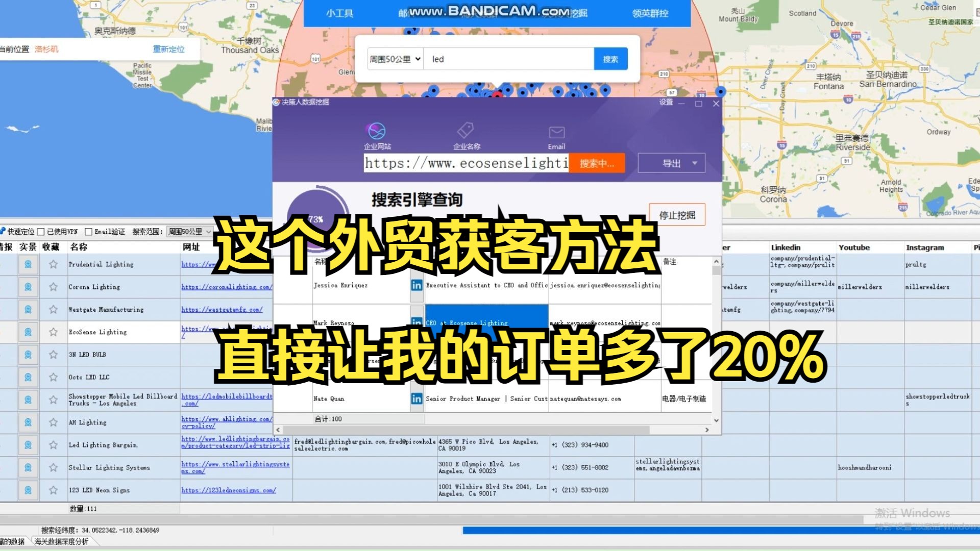Enable the 已使用VPN checkbox
Viewport: 980px width, 551px height.
click(x=41, y=232)
